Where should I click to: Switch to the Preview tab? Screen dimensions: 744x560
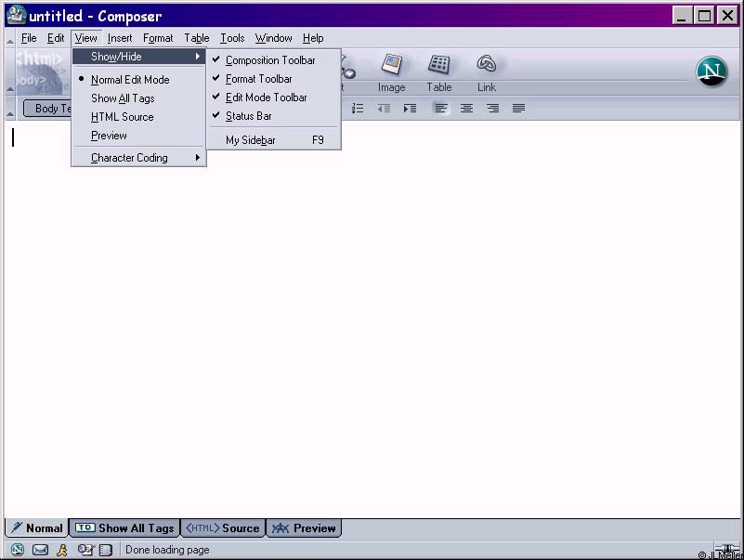point(304,528)
